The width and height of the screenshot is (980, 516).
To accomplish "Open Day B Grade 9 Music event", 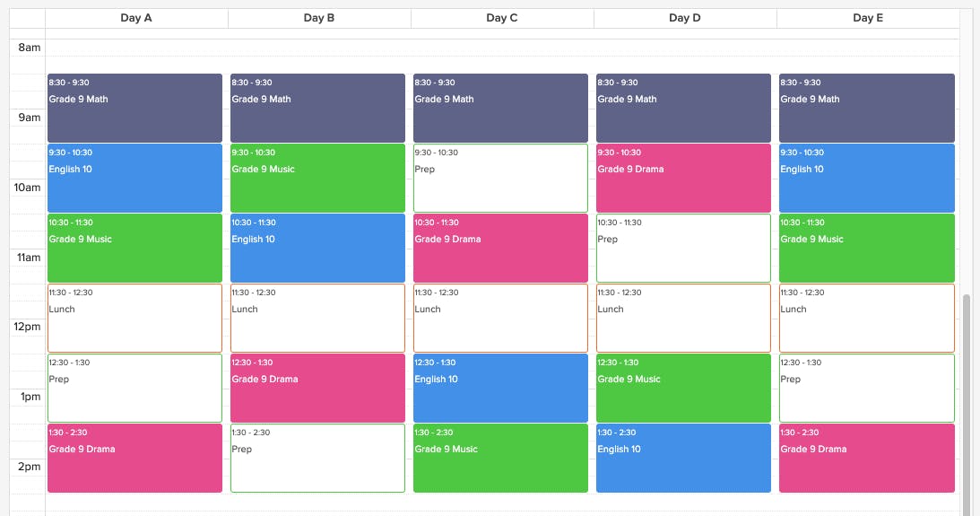I will click(x=317, y=179).
